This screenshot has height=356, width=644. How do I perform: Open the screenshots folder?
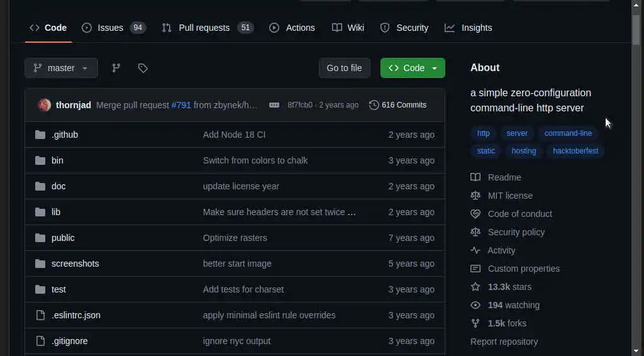click(75, 264)
